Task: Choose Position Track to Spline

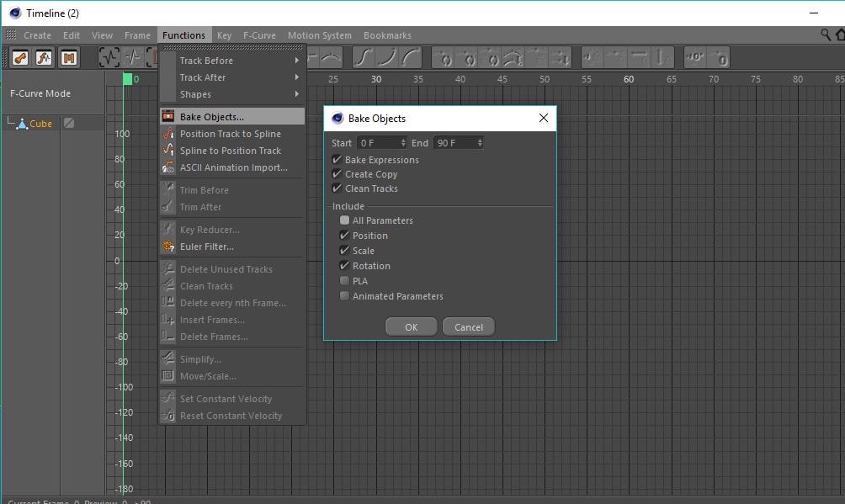Action: [x=232, y=134]
